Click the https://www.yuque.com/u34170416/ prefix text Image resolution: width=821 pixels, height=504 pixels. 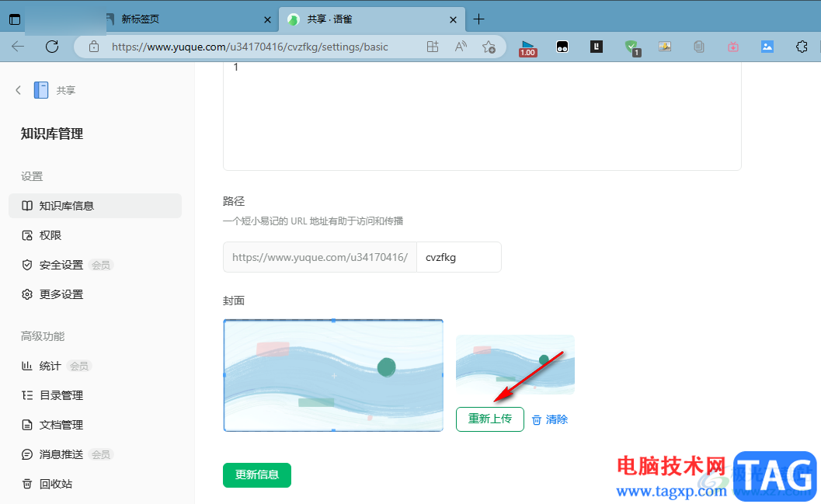320,257
